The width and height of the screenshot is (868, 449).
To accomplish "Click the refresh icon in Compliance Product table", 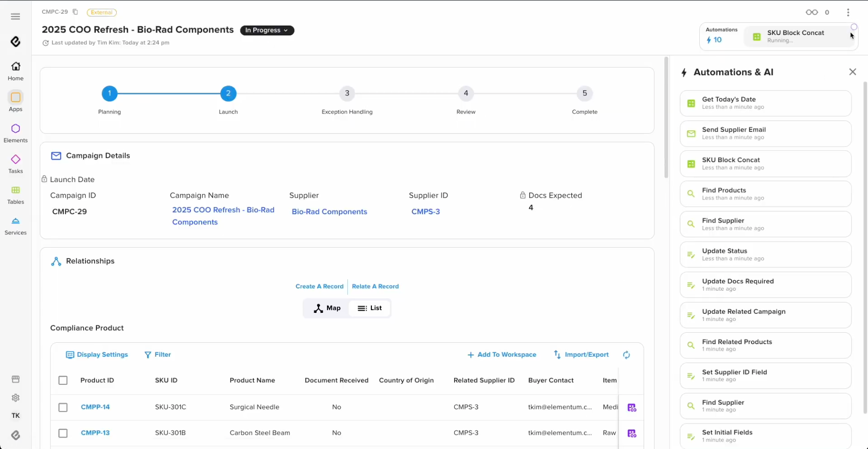I will [x=626, y=355].
